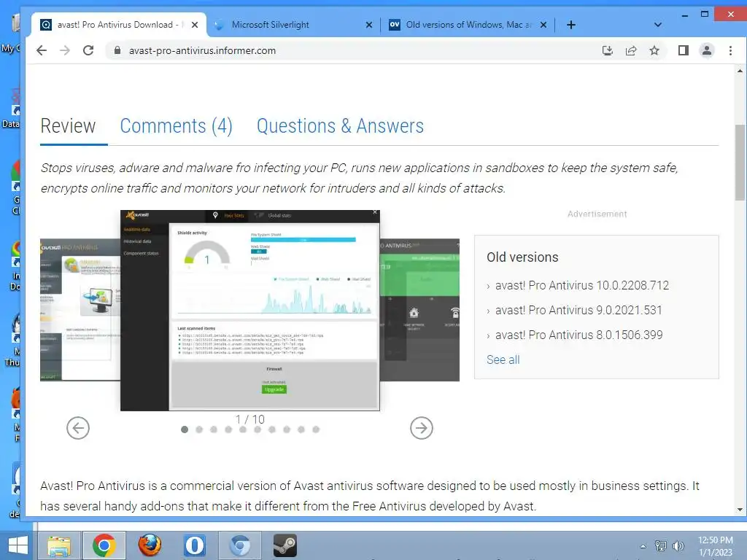Close the avast! Pro Antivirus Download tab
The height and width of the screenshot is (560, 747).
194,25
